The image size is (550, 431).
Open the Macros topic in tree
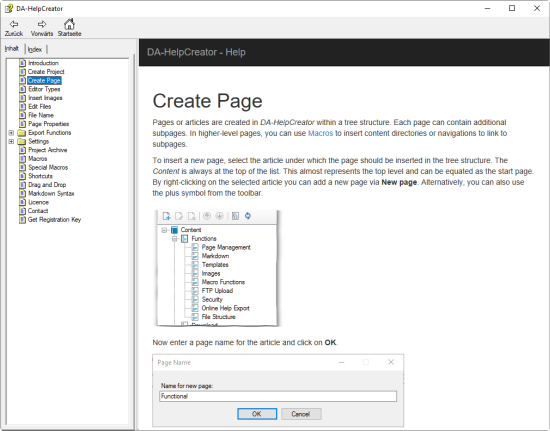(38, 159)
